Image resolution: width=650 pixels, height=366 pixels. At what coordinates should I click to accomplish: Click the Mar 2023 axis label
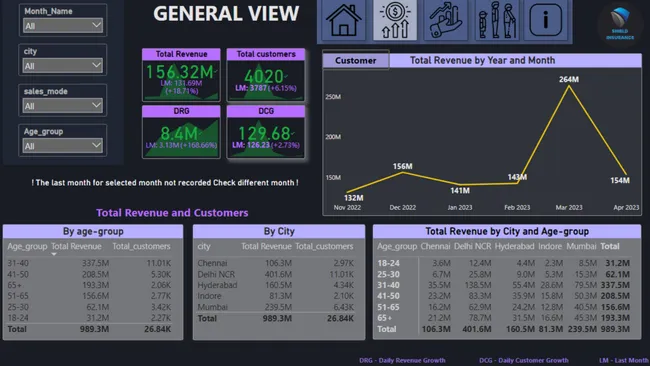tap(569, 207)
